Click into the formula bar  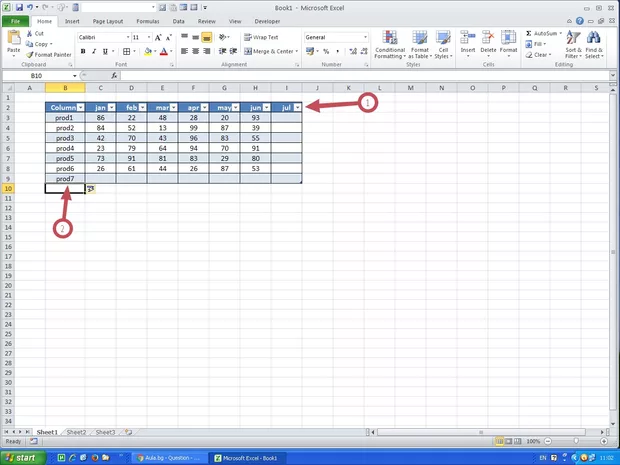[365, 76]
